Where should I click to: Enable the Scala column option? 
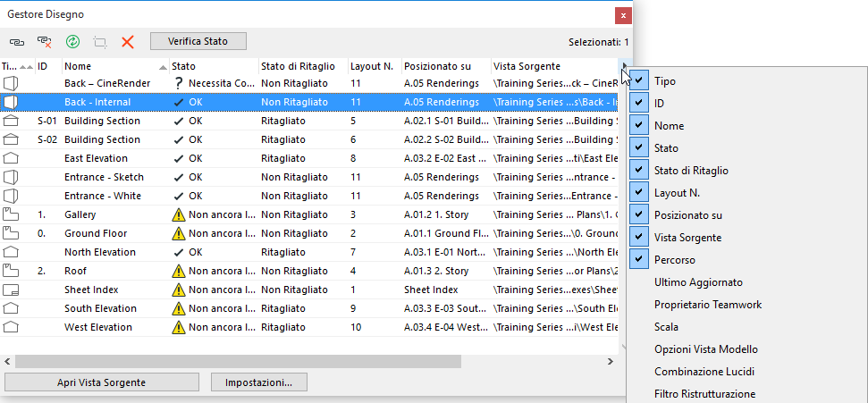(666, 327)
